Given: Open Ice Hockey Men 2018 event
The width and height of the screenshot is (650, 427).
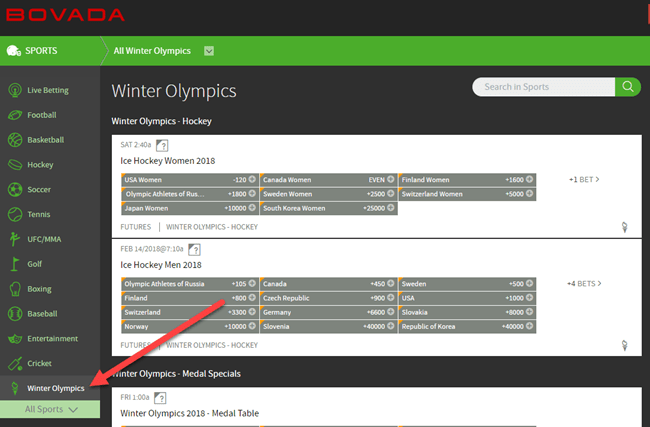Looking at the screenshot, I should pos(161,265).
